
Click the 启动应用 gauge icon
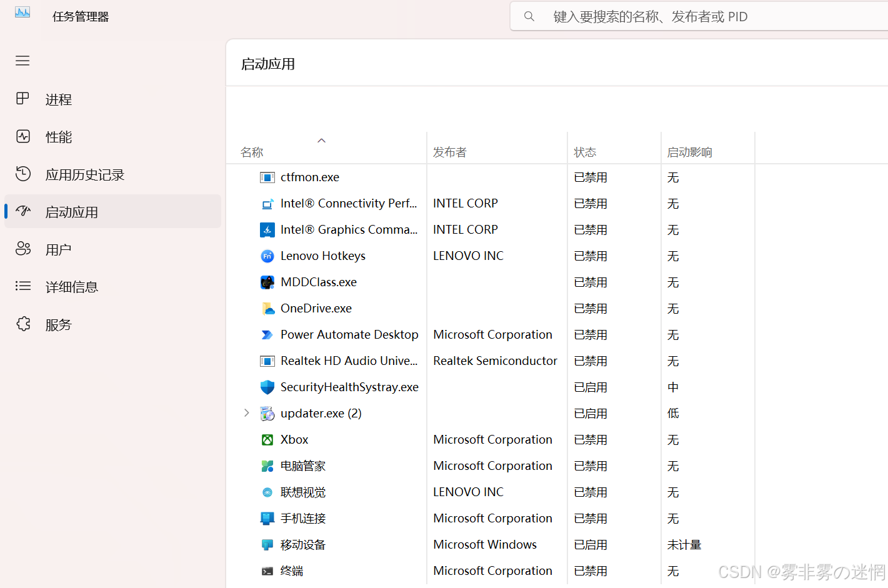coord(23,211)
